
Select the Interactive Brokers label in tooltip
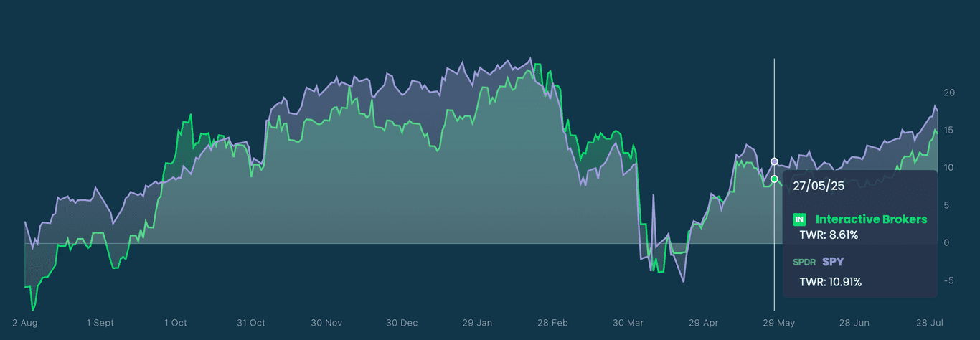[x=871, y=219]
